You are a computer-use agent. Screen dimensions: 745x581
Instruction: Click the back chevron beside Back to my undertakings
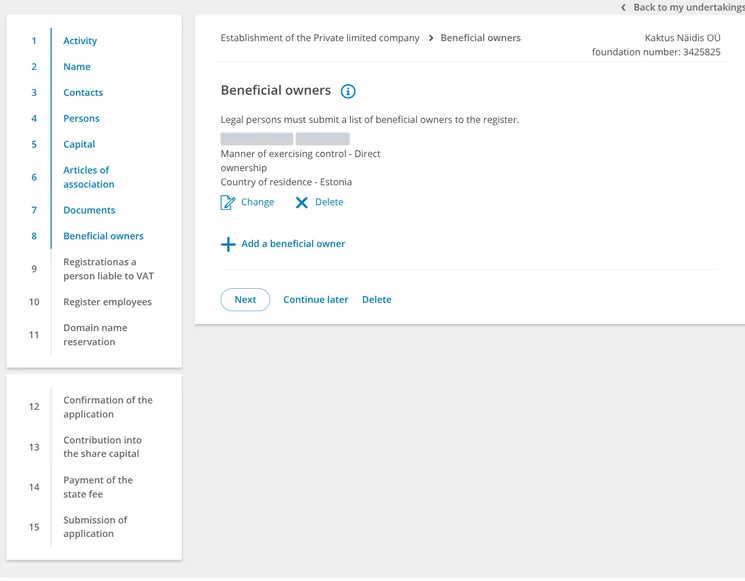coord(623,8)
